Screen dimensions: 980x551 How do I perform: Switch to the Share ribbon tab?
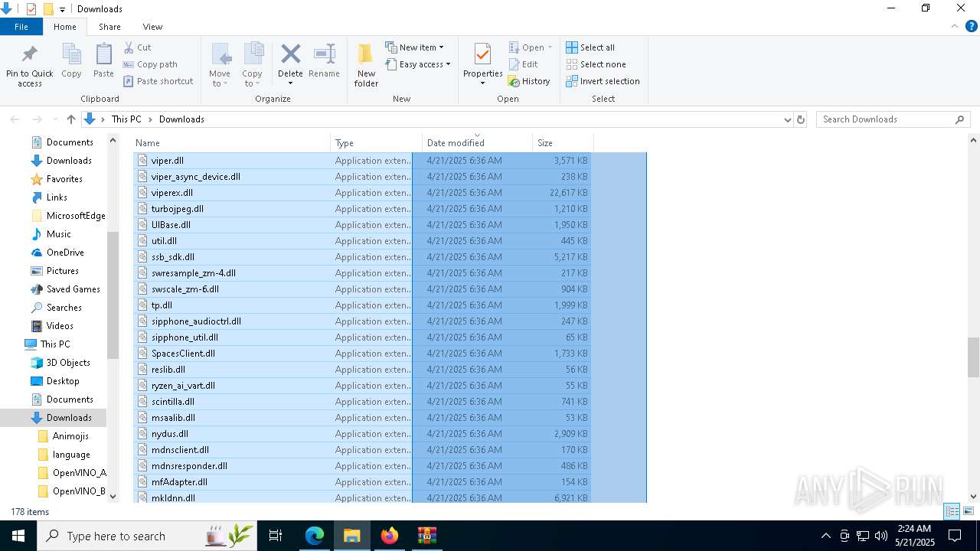[109, 27]
